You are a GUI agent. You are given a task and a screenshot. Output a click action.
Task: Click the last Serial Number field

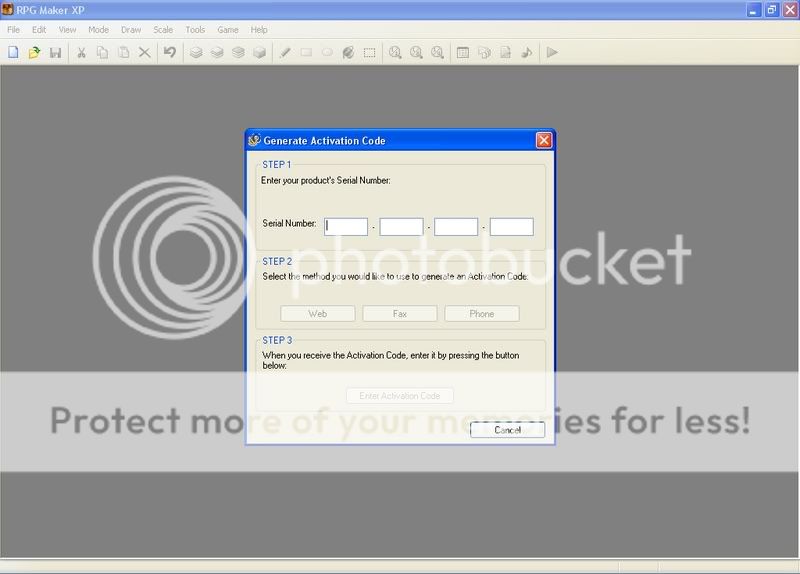pyautogui.click(x=511, y=227)
